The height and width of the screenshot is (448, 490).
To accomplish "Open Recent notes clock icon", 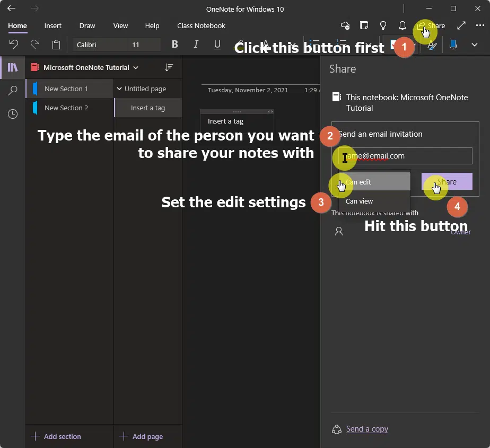I will 13,114.
